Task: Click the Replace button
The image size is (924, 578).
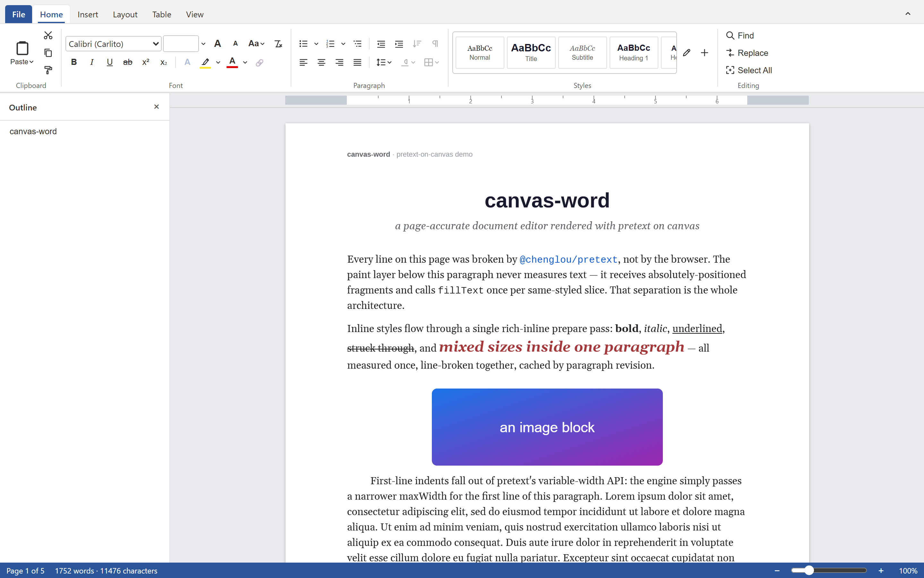Action: tap(747, 53)
